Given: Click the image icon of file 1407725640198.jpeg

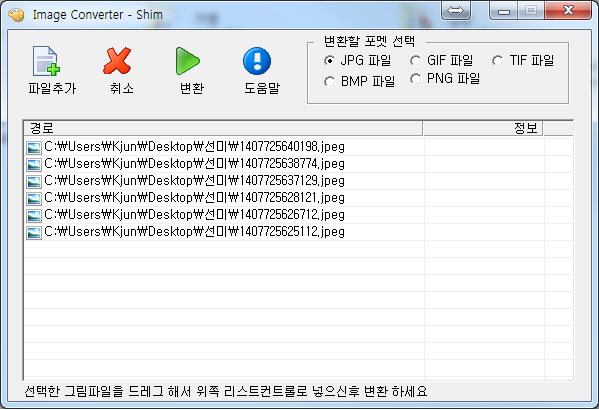Looking at the screenshot, I should click(34, 147).
